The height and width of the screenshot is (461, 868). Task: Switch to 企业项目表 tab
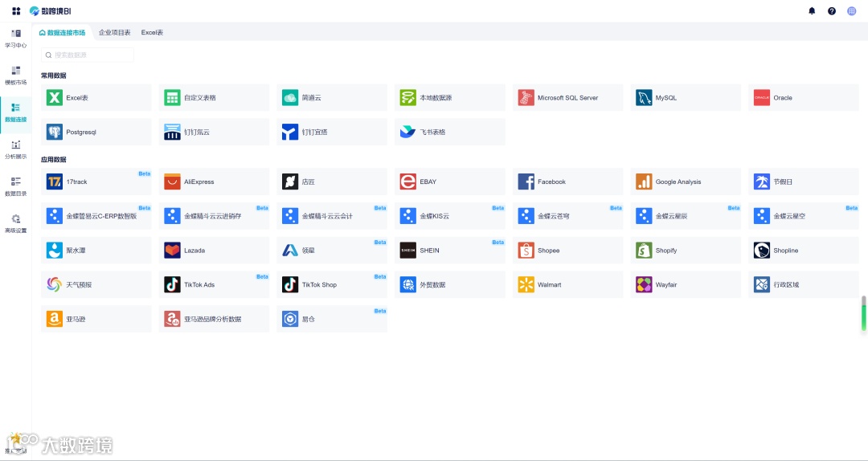(115, 33)
